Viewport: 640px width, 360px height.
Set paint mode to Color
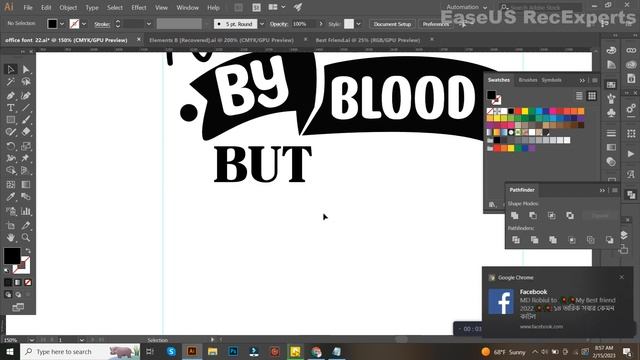click(x=8, y=282)
